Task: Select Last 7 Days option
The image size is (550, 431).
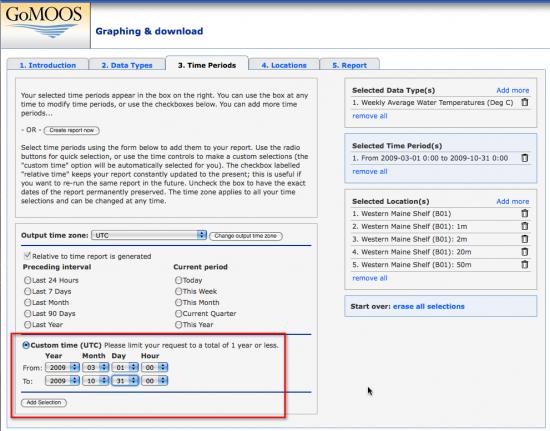Action: point(27,291)
